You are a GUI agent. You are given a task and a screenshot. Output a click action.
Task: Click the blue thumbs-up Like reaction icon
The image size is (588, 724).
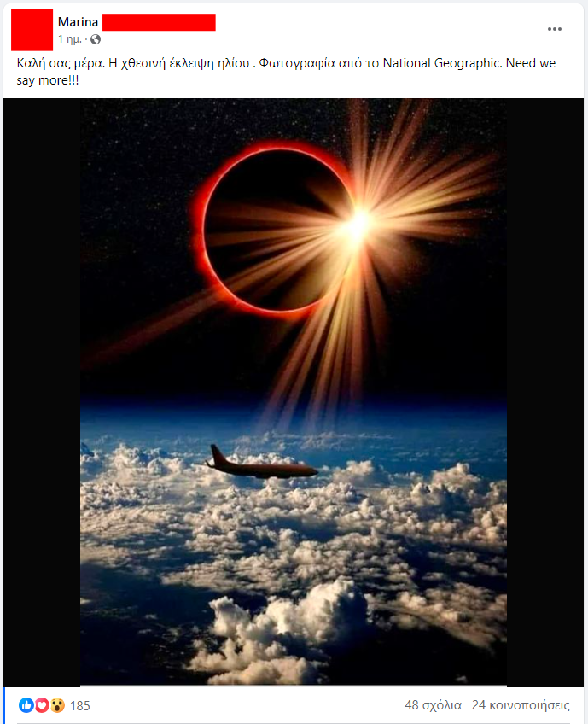pyautogui.click(x=26, y=705)
